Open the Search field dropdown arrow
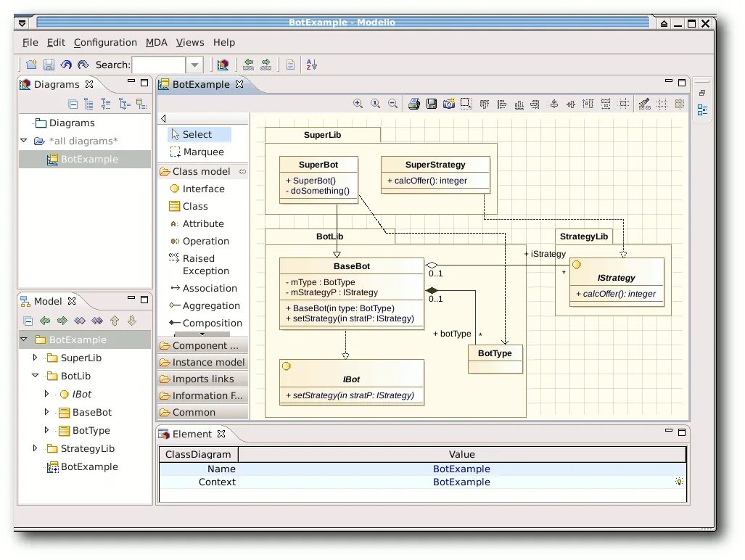Image resolution: width=745 pixels, height=560 pixels. pos(194,64)
